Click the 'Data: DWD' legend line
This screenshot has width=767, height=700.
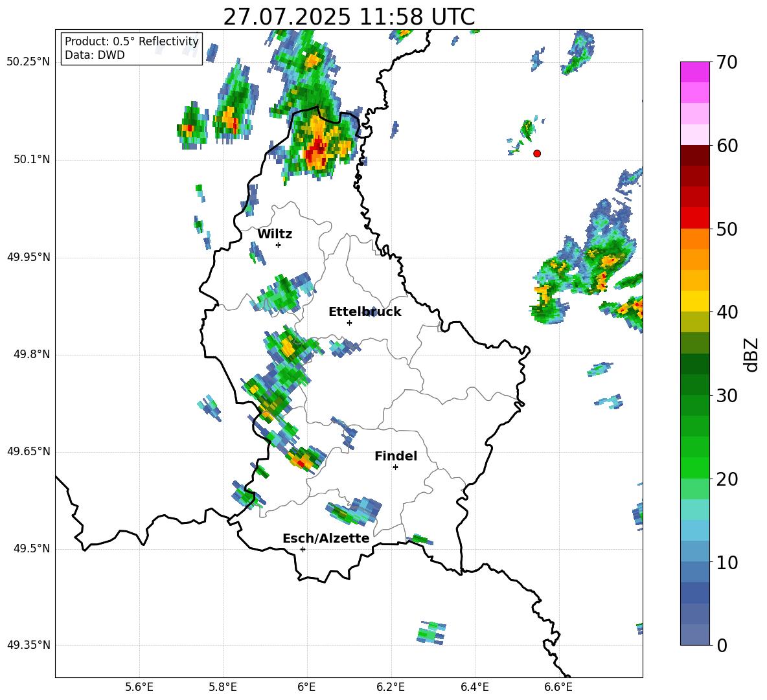[95, 55]
